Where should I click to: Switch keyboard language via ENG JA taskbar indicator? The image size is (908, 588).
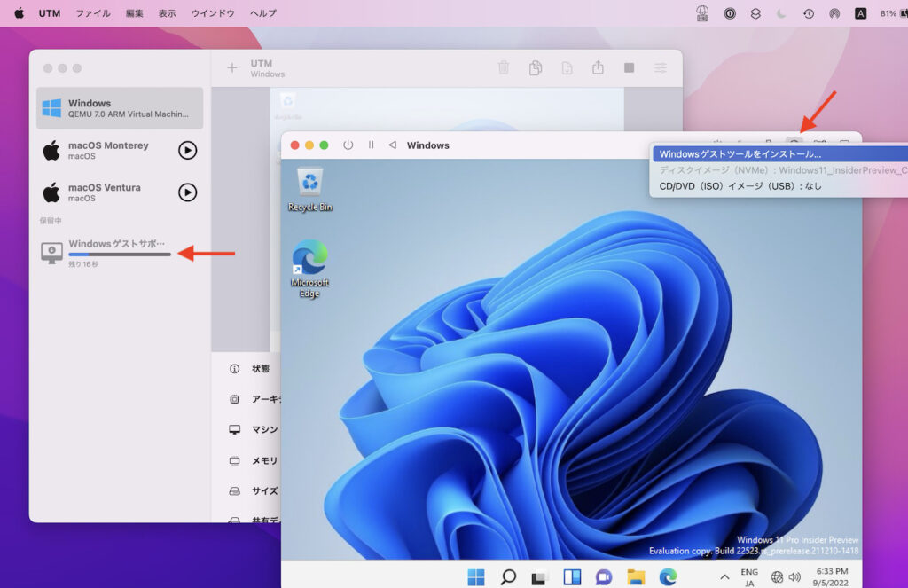click(746, 576)
